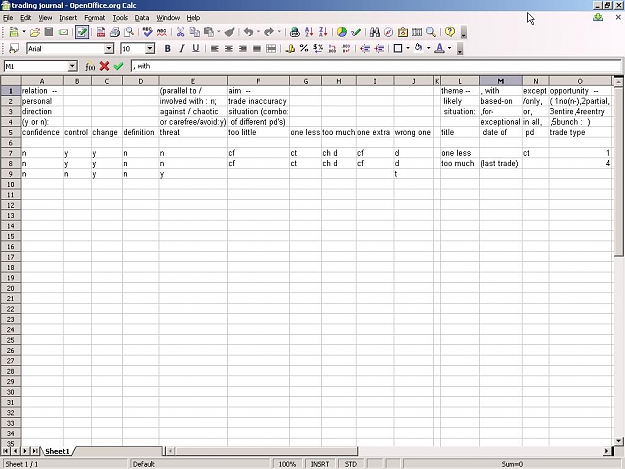625x469 pixels.
Task: Open the Insert menu
Action: pyautogui.click(x=68, y=18)
